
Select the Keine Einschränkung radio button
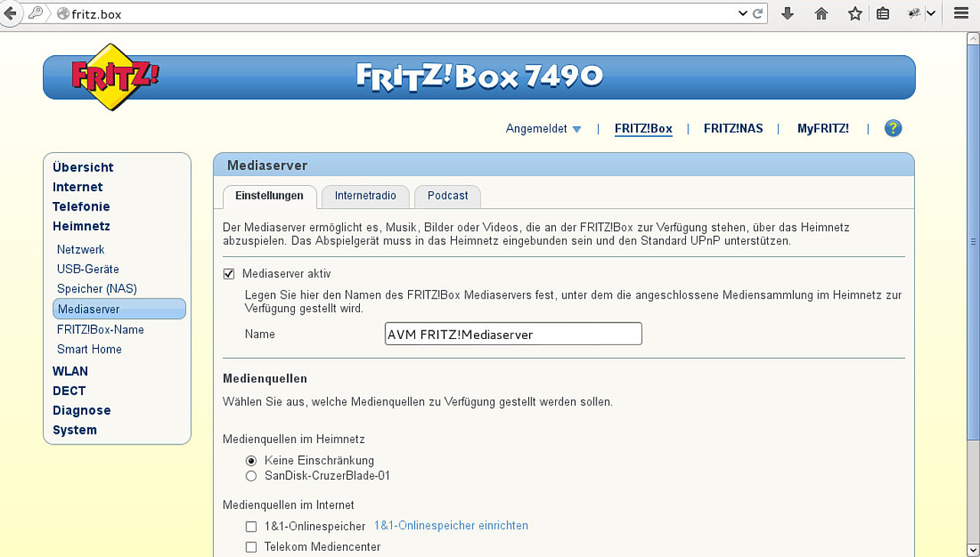(251, 461)
